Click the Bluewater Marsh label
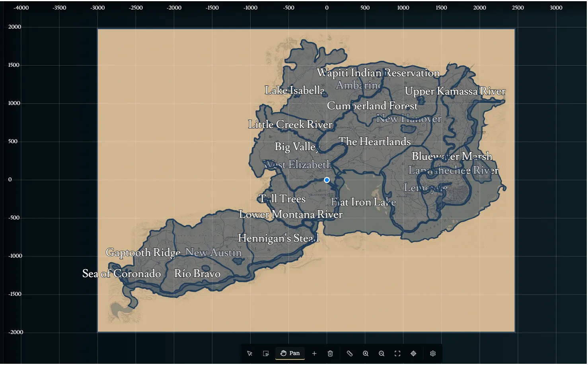Screen dimensions: 588x365 tap(452, 156)
